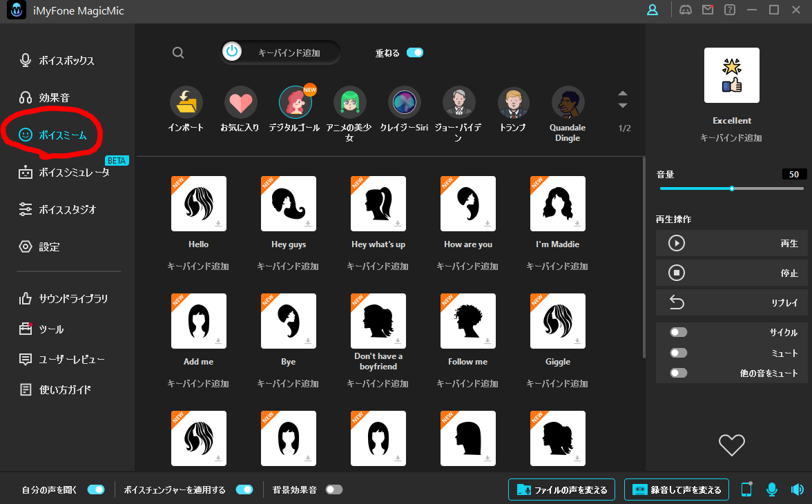
Task: Click the 停止 stop button
Action: pos(732,273)
